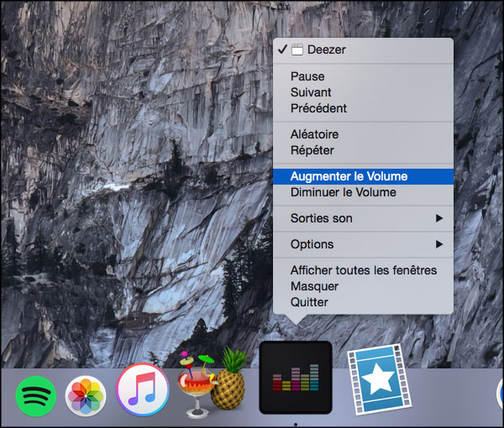
Task: Open Spotify from the Dock
Action: [36, 393]
